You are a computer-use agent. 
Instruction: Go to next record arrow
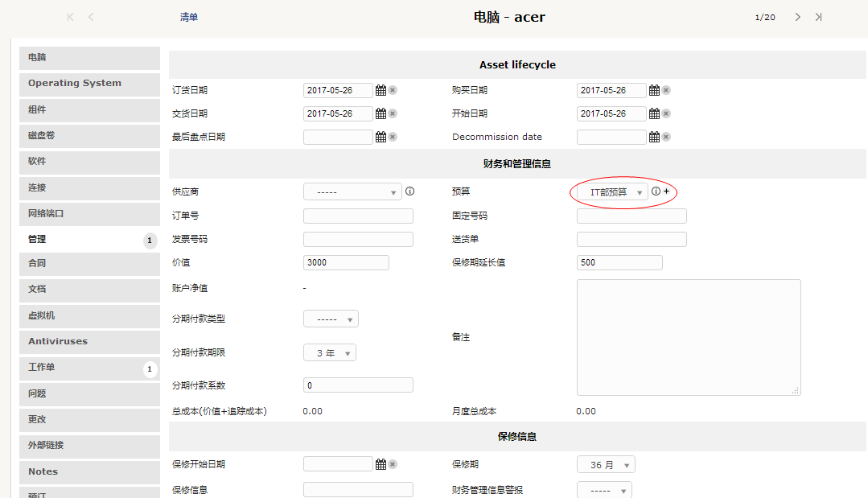pyautogui.click(x=798, y=17)
